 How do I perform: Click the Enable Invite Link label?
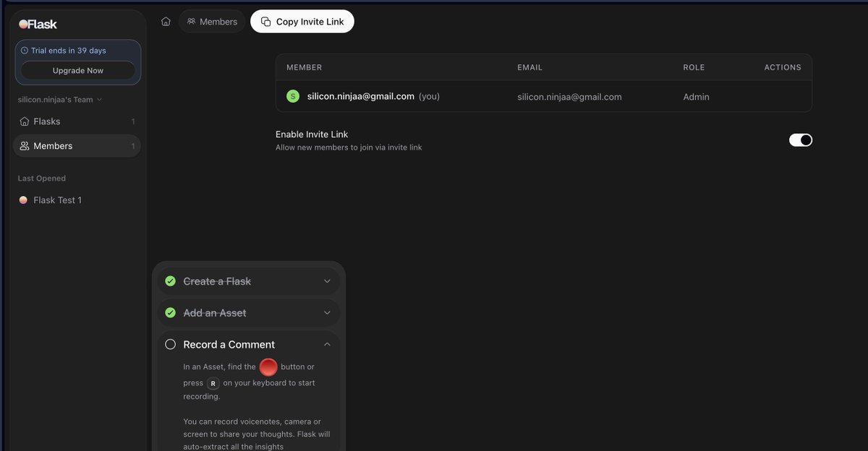tap(312, 134)
